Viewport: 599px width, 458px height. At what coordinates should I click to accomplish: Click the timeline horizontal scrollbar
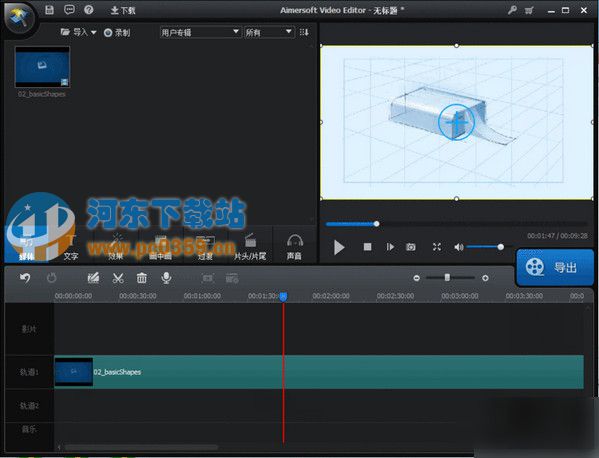click(x=141, y=447)
